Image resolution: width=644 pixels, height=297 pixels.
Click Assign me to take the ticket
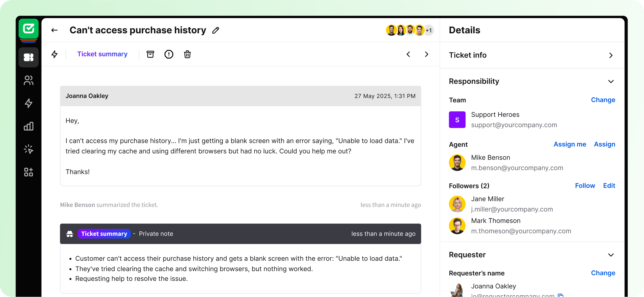570,144
